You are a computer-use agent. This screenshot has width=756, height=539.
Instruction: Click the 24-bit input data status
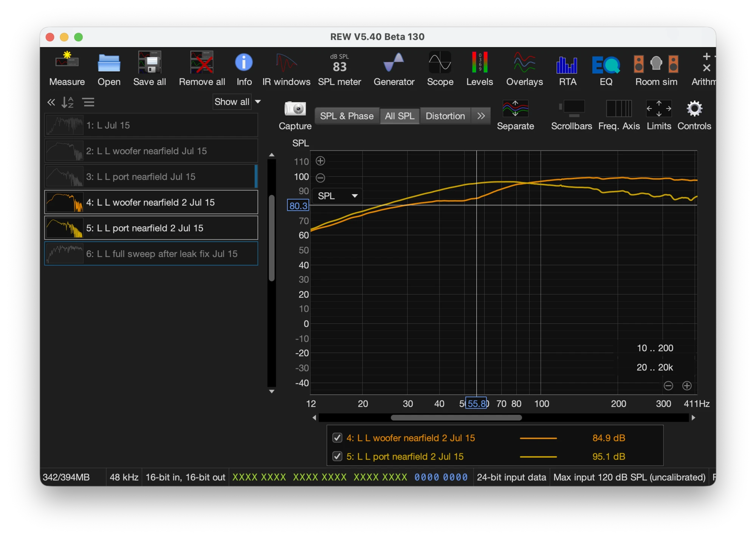[511, 477]
